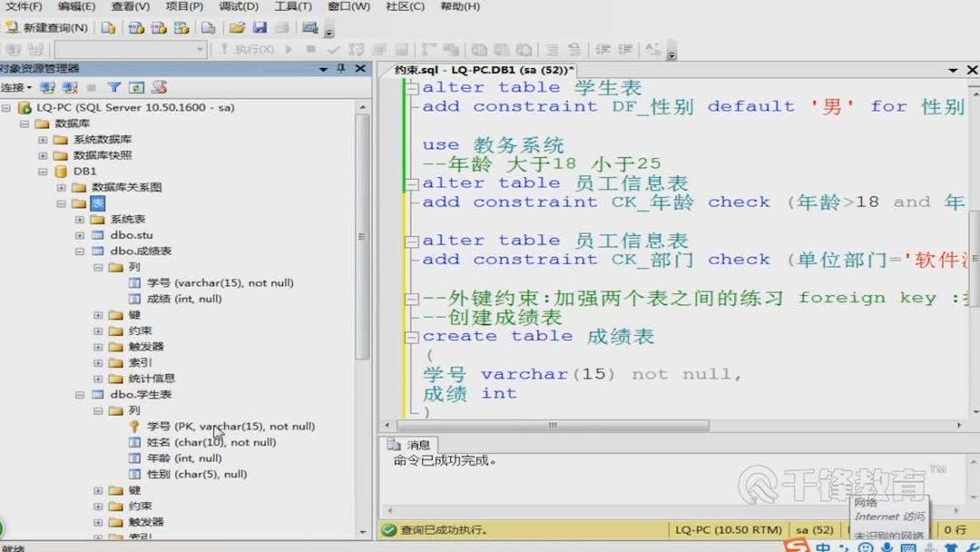Save the 约束.sql query file

click(x=262, y=28)
